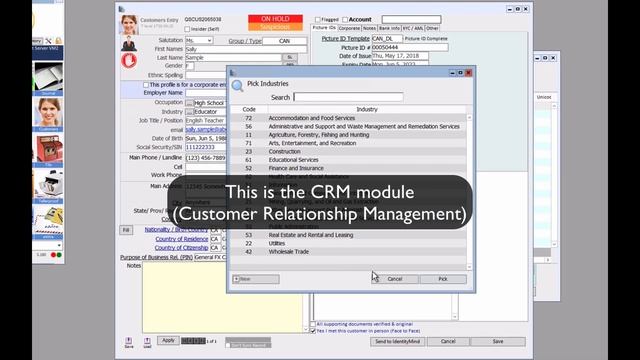Viewport: 640px width, 360px height.
Task: Switch to the Corporate tab
Action: point(349,28)
